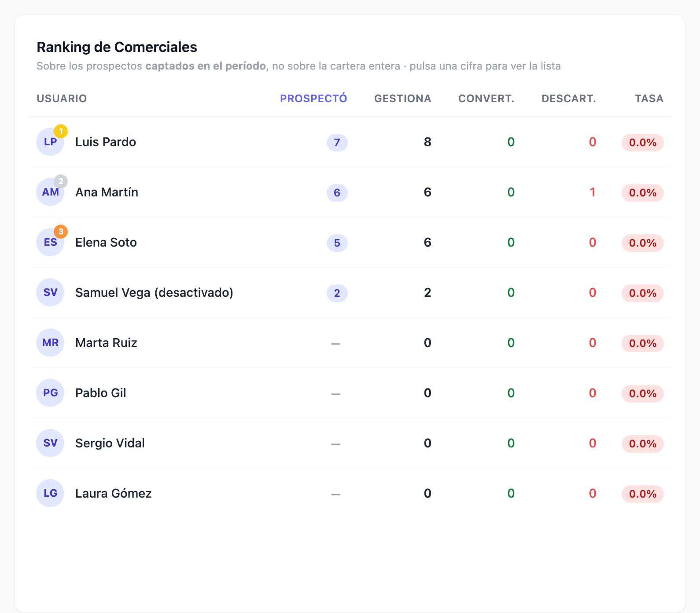Click Ana Martín's 0.0% rate badge
700x613 pixels.
pyautogui.click(x=643, y=193)
